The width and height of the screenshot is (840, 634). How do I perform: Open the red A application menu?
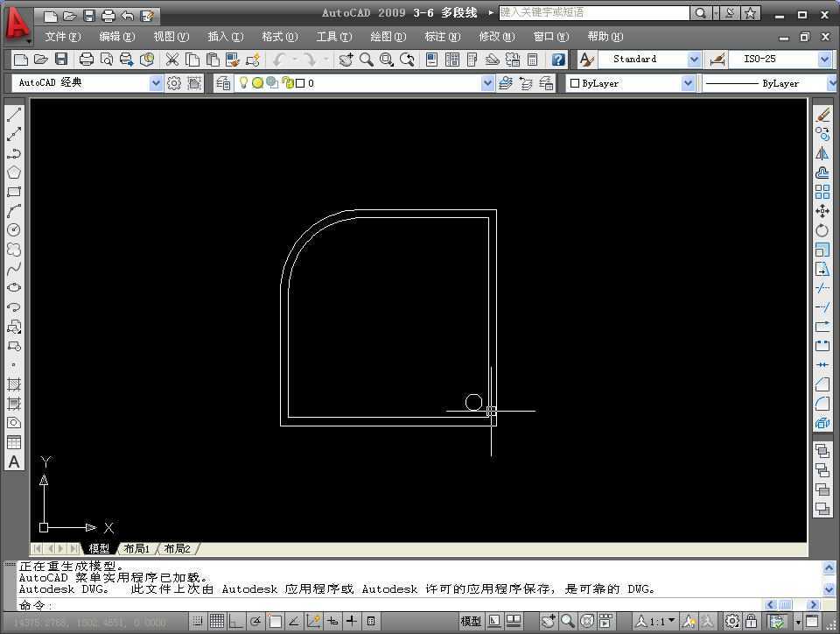(17, 25)
